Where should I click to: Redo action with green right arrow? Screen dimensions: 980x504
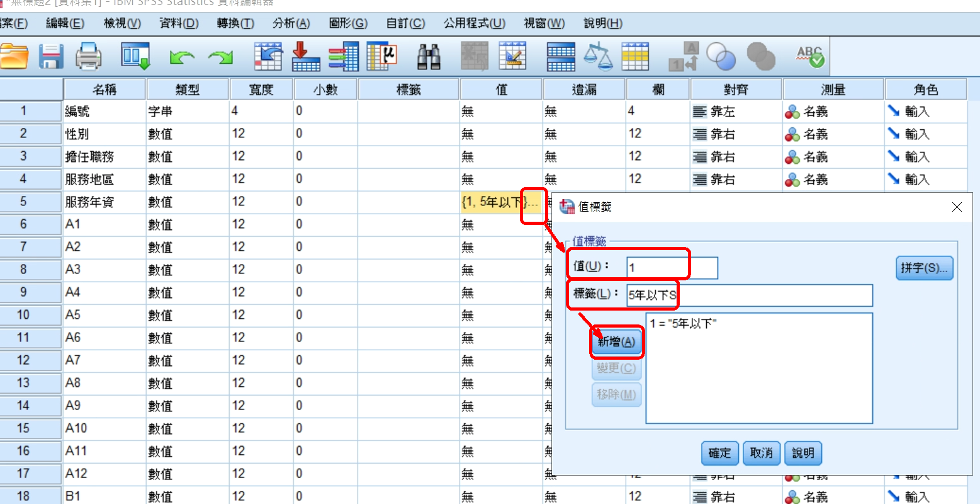click(220, 58)
